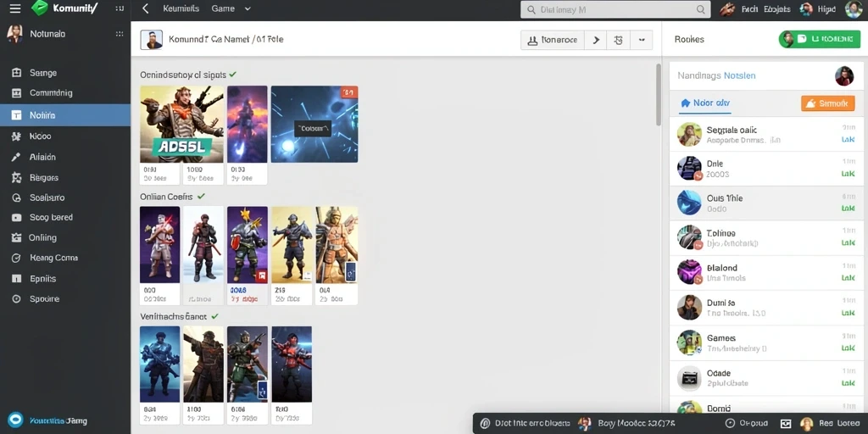Image resolution: width=868 pixels, height=434 pixels.
Task: Open the ADSSL game thumbnail
Action: 181,124
